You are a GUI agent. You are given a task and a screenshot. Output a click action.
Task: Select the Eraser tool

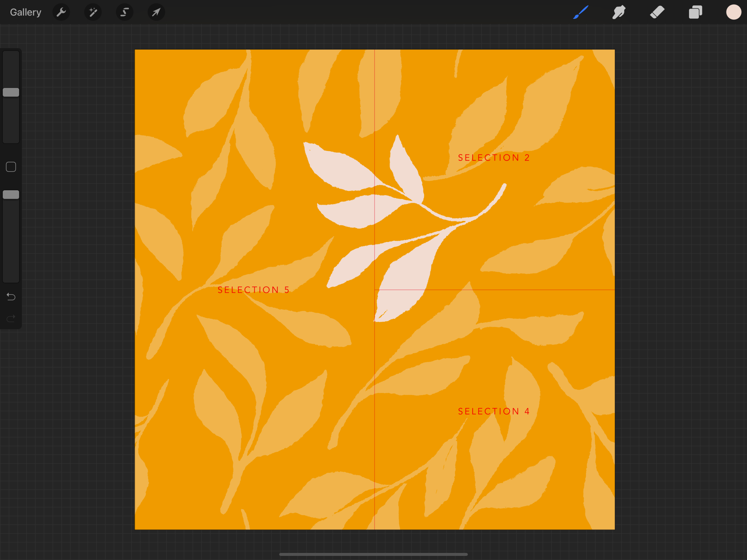coord(657,13)
